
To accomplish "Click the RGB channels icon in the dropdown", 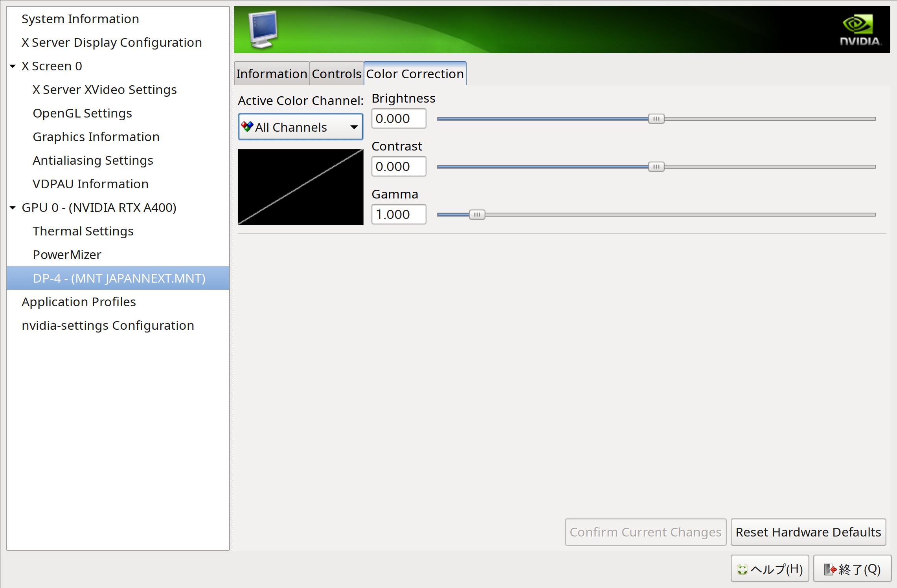I will pos(247,127).
